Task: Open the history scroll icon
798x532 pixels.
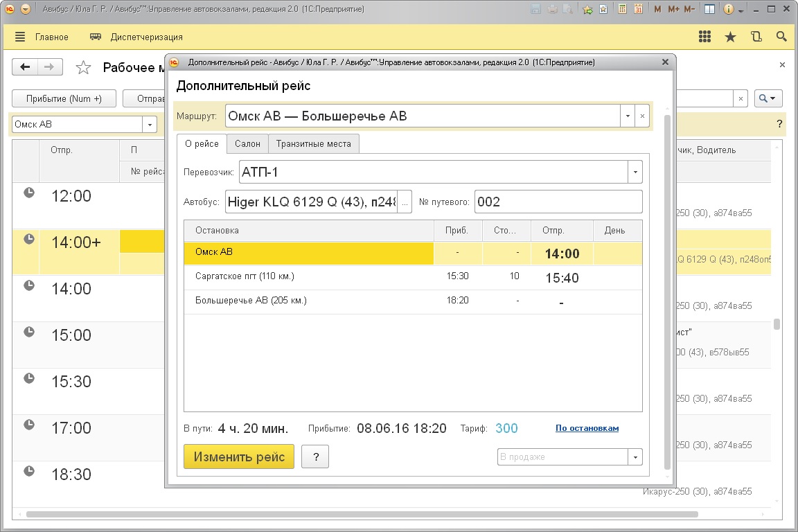Action: [756, 37]
